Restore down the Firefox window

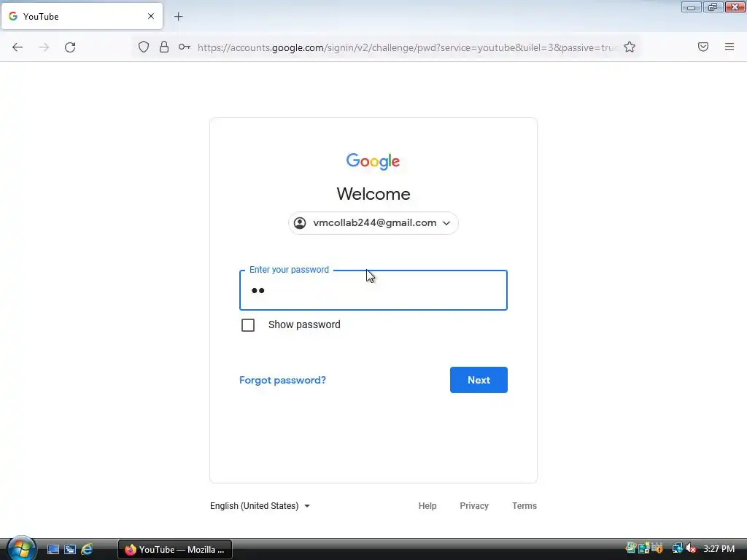click(713, 7)
